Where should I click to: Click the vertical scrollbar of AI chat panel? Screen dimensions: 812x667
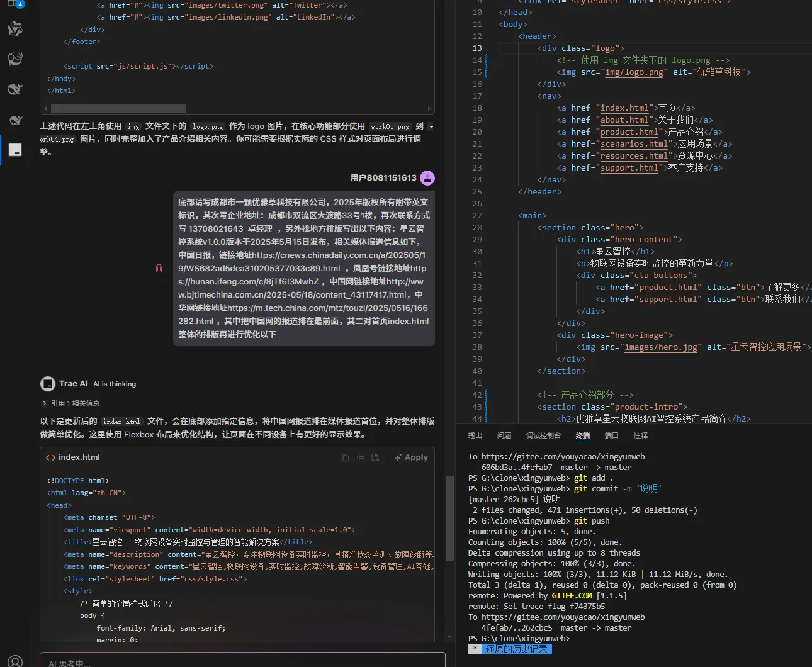[x=449, y=519]
